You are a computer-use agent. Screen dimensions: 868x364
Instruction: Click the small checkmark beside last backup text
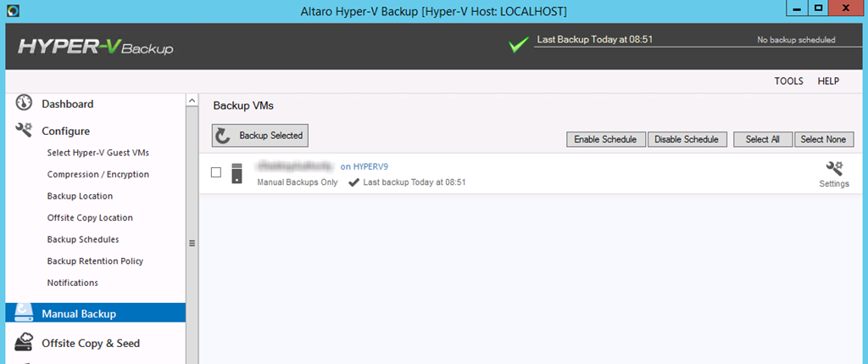[353, 182]
